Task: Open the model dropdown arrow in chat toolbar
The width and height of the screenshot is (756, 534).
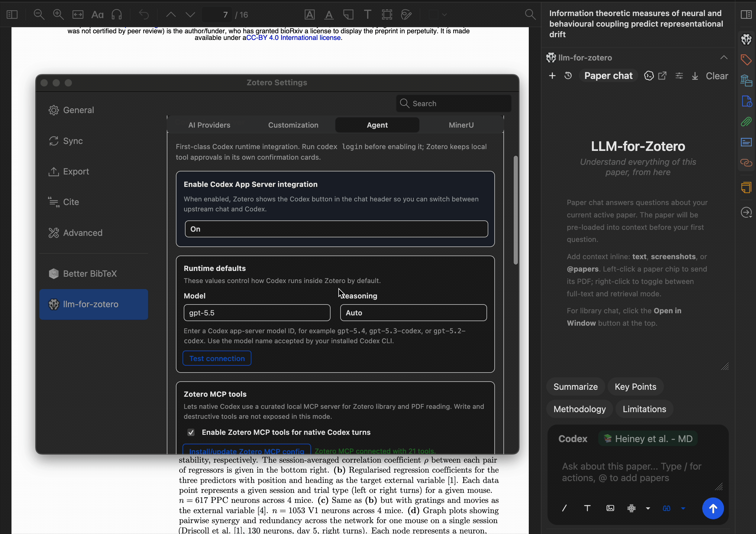Action: click(x=648, y=508)
